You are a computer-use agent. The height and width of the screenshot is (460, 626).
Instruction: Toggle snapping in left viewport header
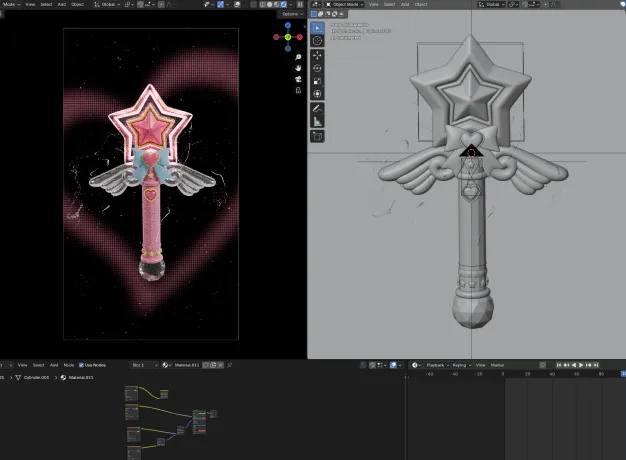pyautogui.click(x=140, y=4)
